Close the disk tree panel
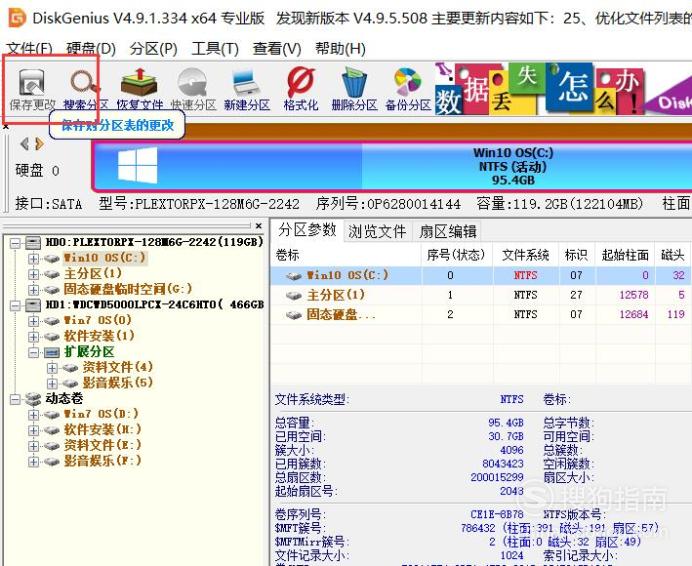 point(259,226)
